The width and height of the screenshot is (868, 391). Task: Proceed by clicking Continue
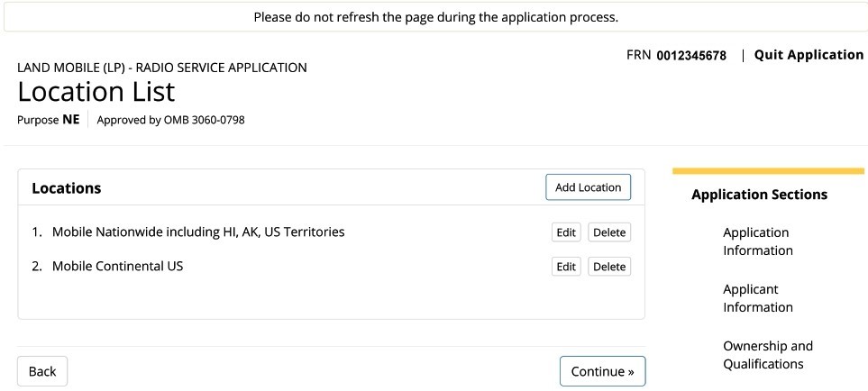click(602, 371)
